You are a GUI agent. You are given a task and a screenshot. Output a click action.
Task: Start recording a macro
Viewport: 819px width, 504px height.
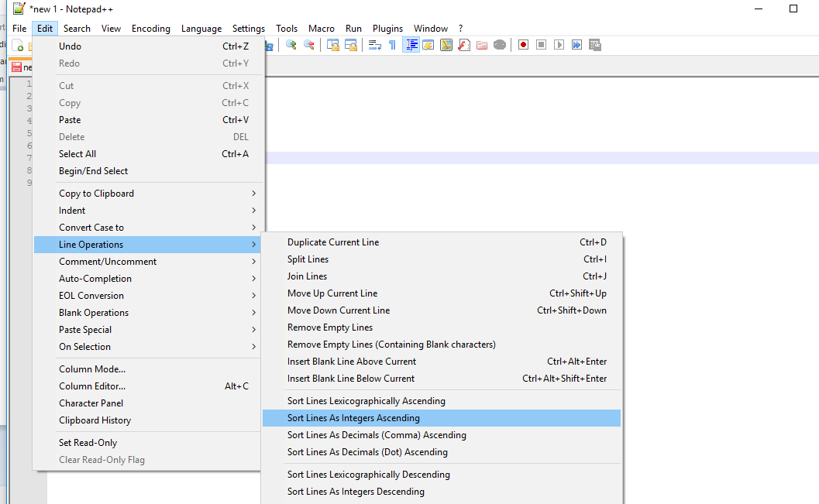point(522,45)
